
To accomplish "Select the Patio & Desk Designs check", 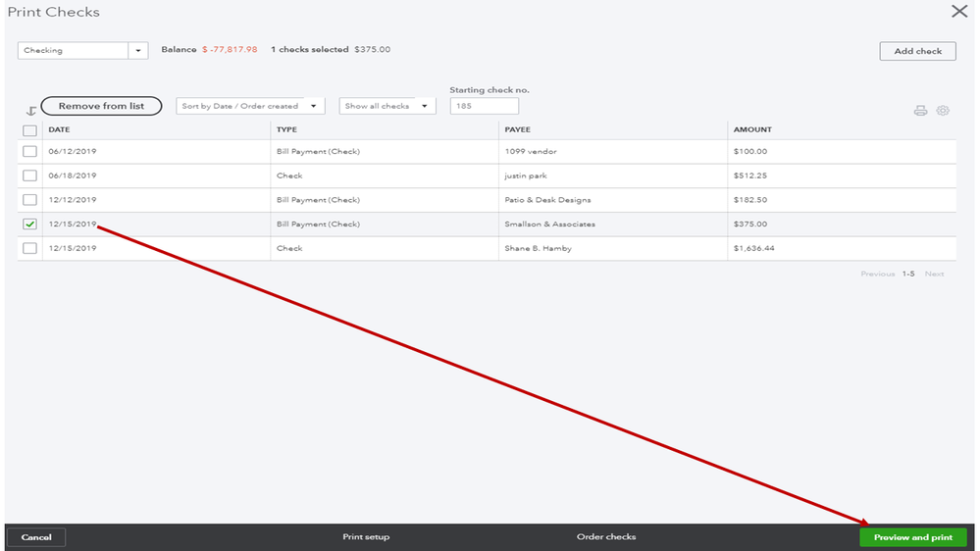I will (29, 200).
